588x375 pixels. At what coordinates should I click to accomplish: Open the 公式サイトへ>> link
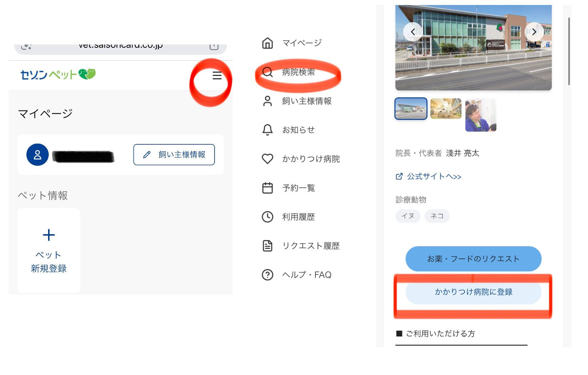(x=434, y=176)
